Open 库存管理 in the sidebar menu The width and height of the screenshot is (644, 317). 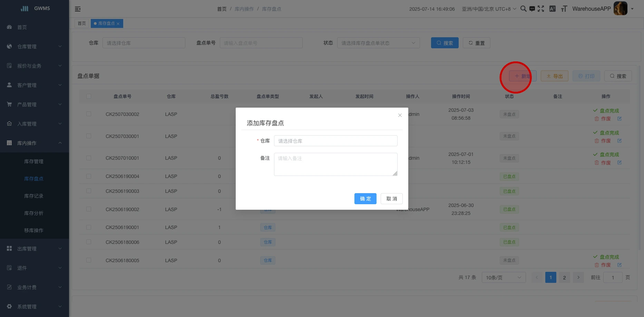tap(34, 161)
